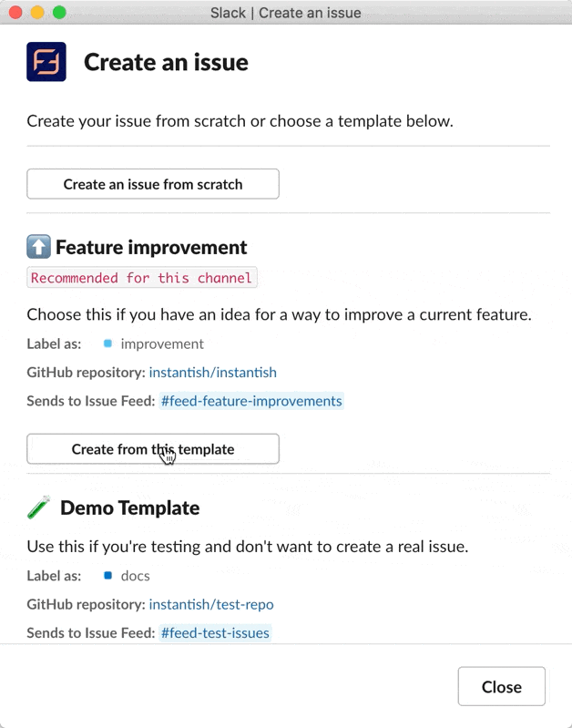This screenshot has width=572, height=728.
Task: Click the Recommended for this channel tag
Action: [x=141, y=278]
